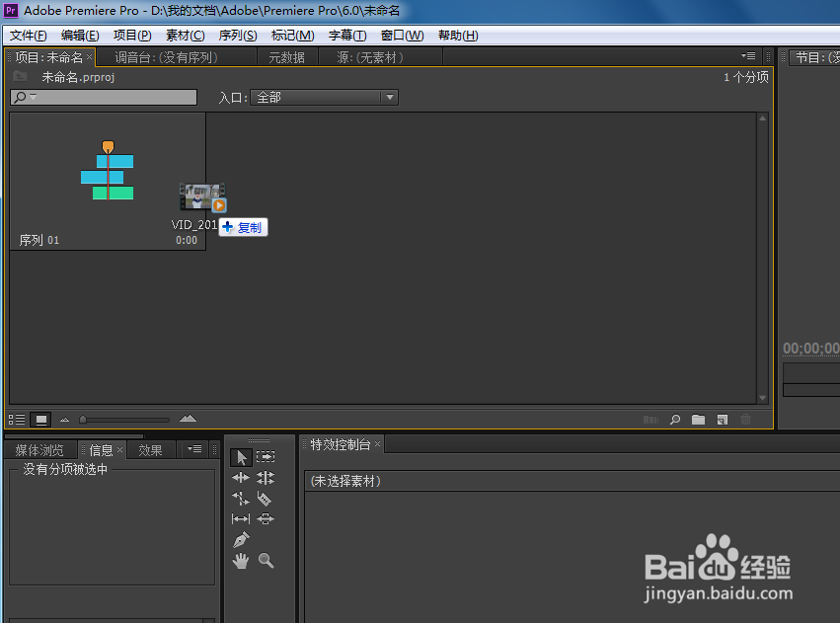The width and height of the screenshot is (840, 623).
Task: Click the Find icon in project panel footer
Action: (x=675, y=420)
